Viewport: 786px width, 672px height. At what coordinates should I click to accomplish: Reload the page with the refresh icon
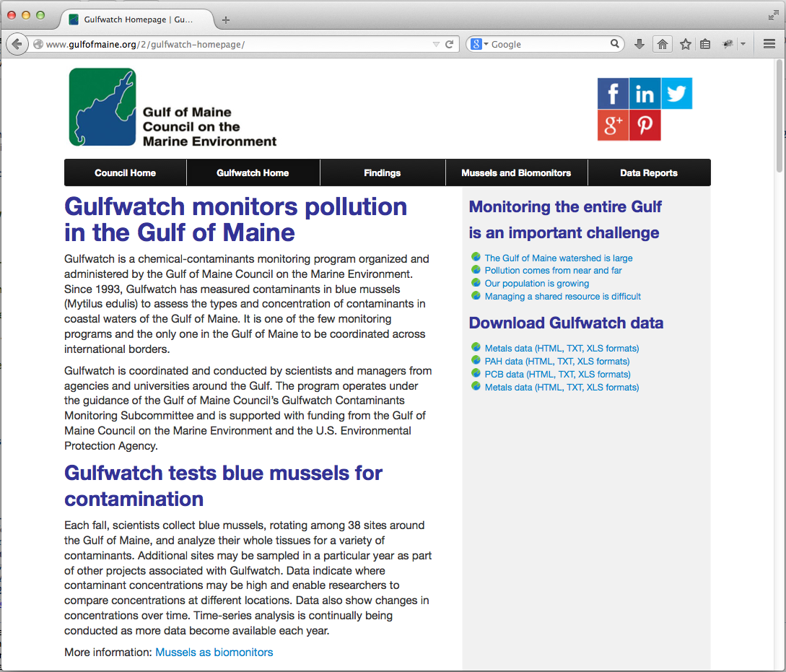tap(449, 44)
